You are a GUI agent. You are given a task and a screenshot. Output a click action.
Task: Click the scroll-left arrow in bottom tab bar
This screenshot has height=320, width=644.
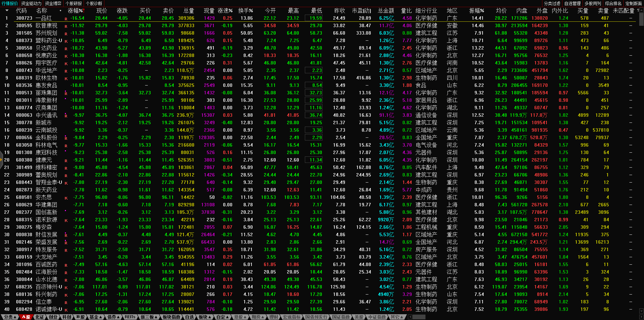[410, 317]
